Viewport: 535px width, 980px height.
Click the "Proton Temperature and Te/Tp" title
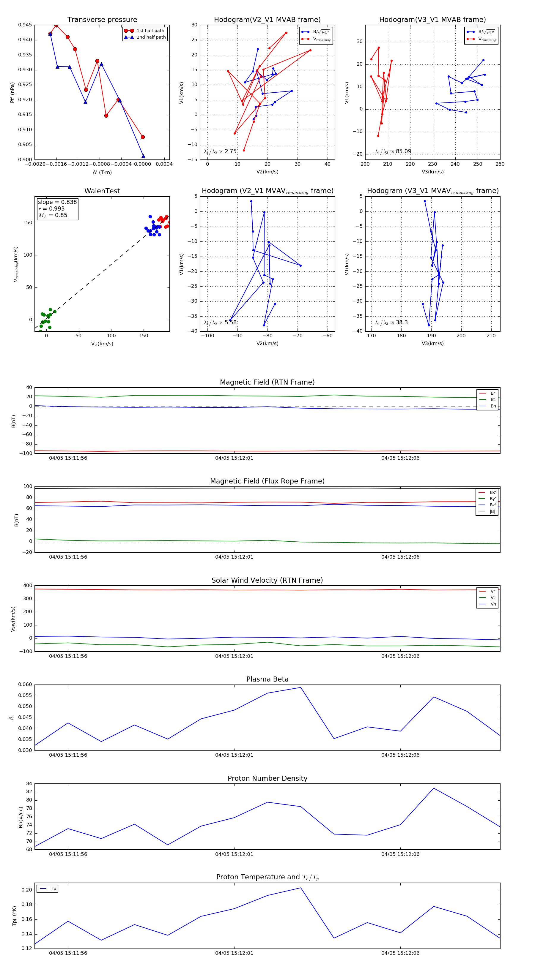pyautogui.click(x=267, y=877)
